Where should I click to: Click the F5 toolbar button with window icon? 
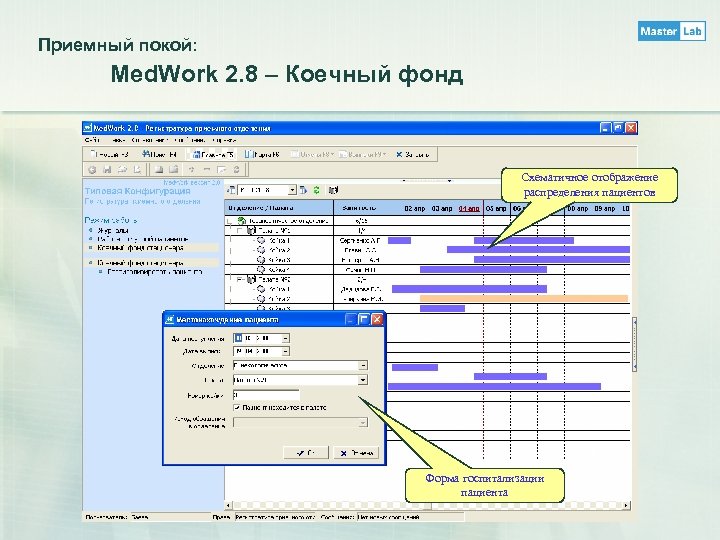[214, 155]
